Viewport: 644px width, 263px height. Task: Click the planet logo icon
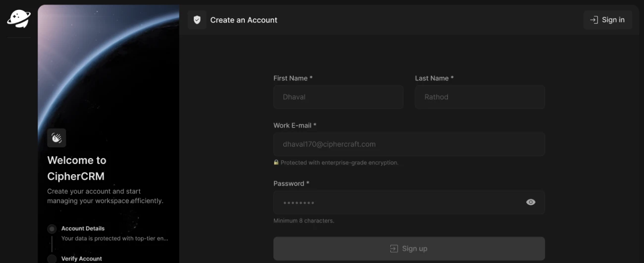(x=19, y=19)
